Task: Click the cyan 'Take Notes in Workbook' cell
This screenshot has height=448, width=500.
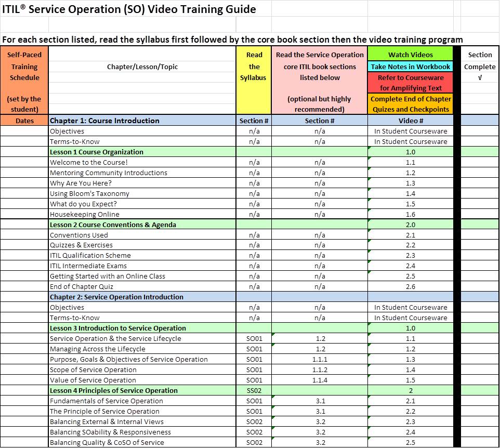Action: [x=410, y=67]
